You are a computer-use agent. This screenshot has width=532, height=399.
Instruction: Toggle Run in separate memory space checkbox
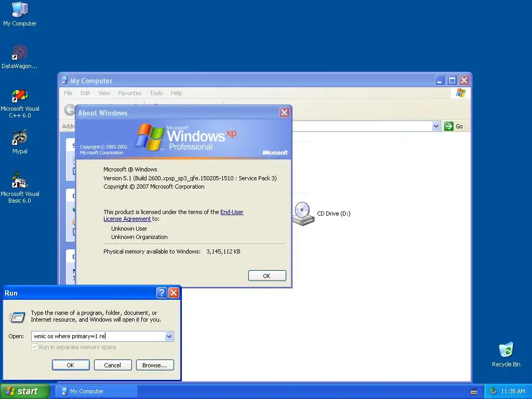pos(34,347)
